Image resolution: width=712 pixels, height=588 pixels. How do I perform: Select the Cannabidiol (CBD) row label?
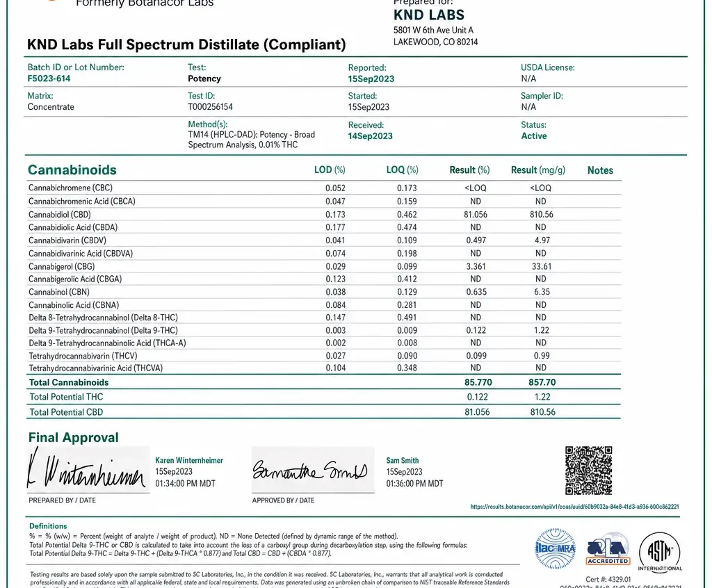tap(60, 214)
